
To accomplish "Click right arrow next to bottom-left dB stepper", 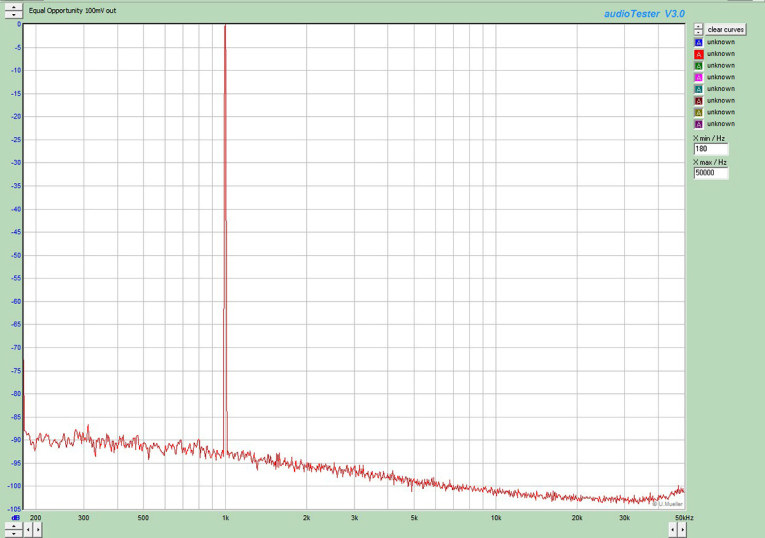I will click(38, 529).
